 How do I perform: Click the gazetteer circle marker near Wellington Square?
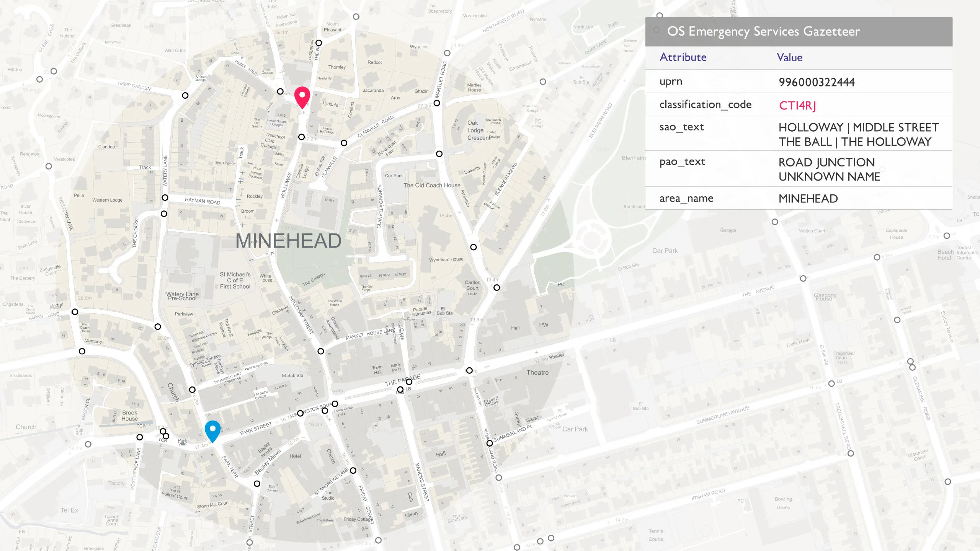300,414
